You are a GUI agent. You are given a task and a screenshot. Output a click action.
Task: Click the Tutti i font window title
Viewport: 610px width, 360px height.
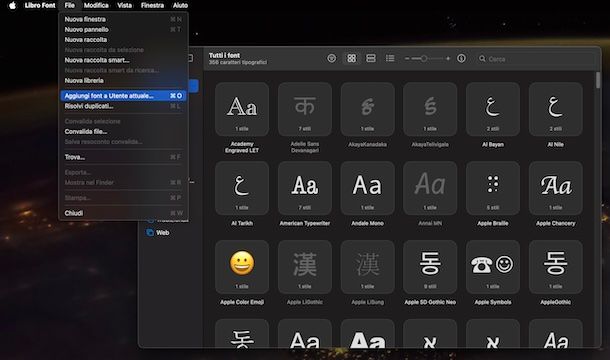click(x=224, y=55)
